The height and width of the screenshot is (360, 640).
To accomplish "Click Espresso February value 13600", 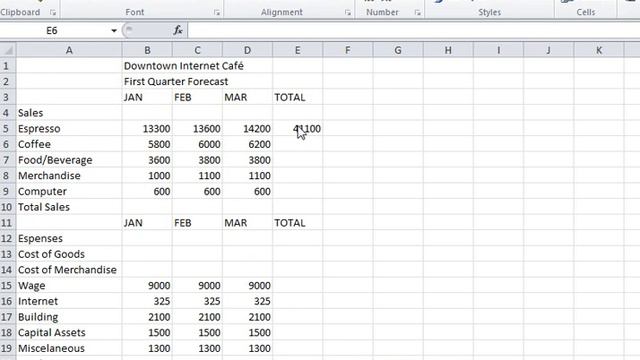I will 197,129.
